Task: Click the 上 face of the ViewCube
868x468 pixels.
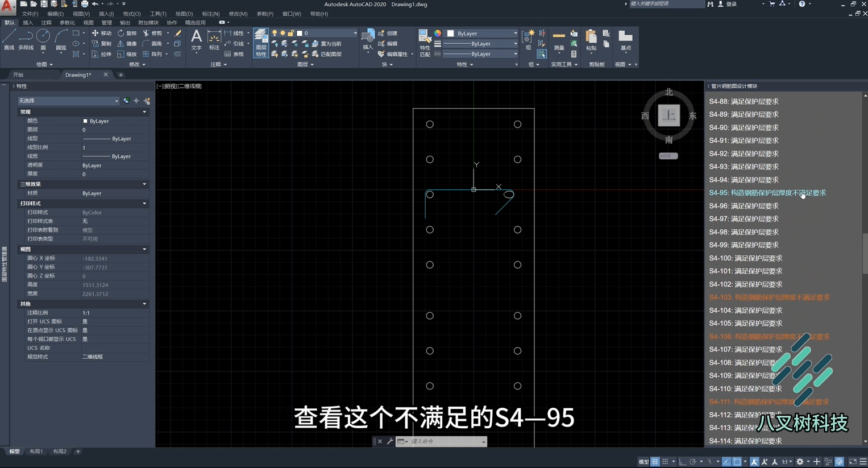Action: point(668,115)
